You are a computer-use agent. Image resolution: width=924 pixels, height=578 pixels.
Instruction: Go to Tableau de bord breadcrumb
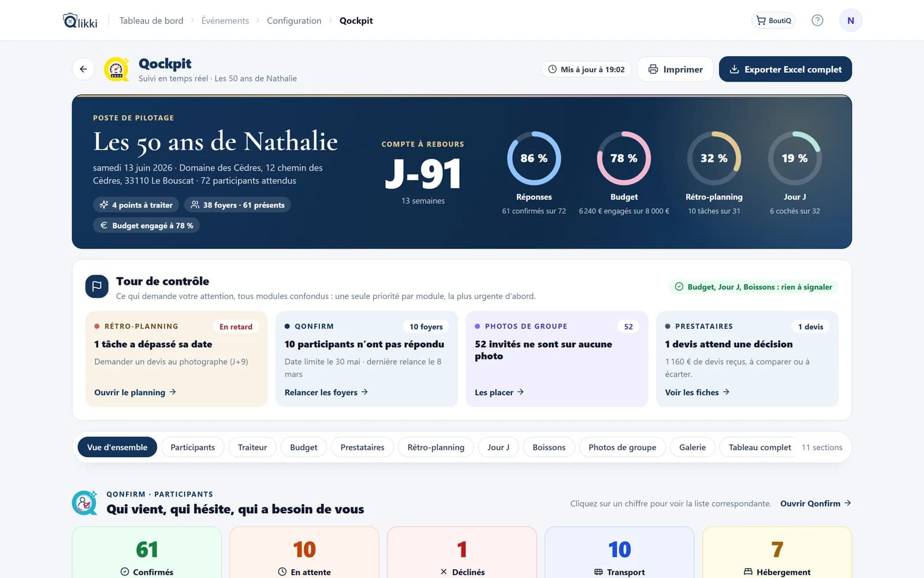(151, 21)
